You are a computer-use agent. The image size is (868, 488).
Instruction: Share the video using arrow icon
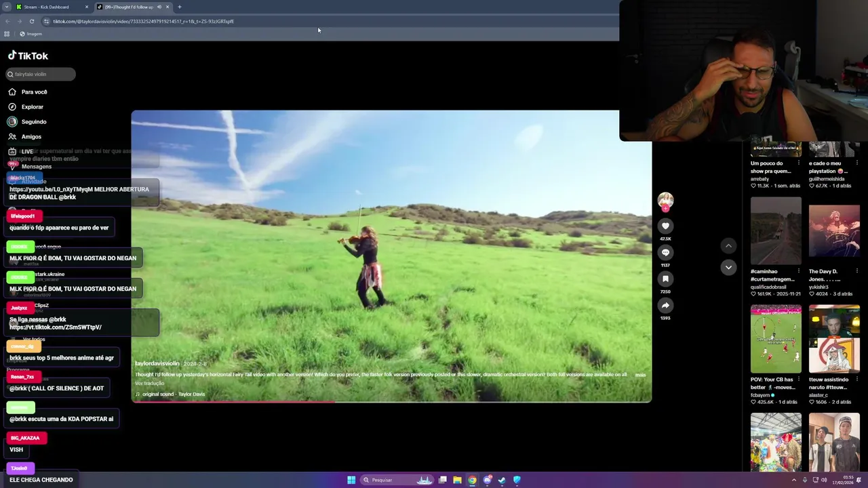pos(665,305)
